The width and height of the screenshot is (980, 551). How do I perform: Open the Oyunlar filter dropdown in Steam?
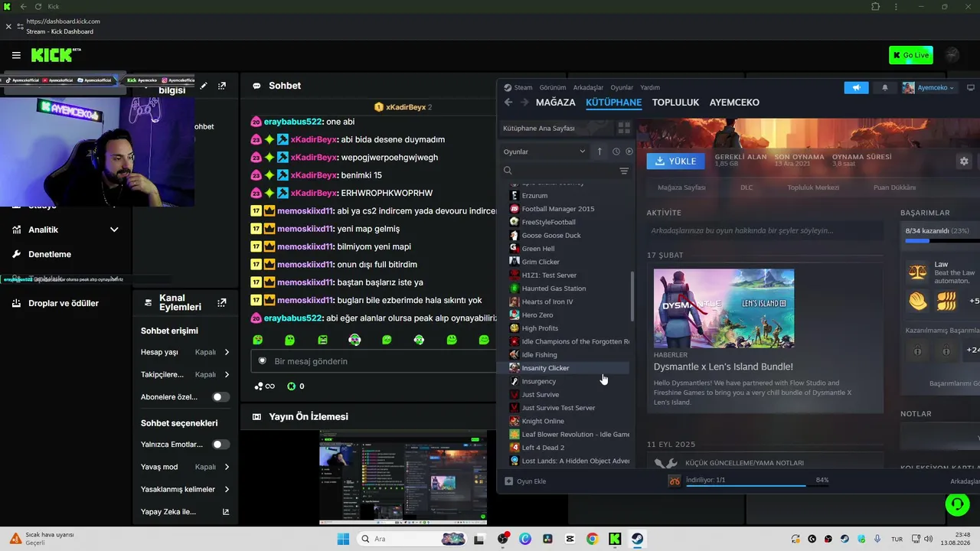(x=544, y=152)
